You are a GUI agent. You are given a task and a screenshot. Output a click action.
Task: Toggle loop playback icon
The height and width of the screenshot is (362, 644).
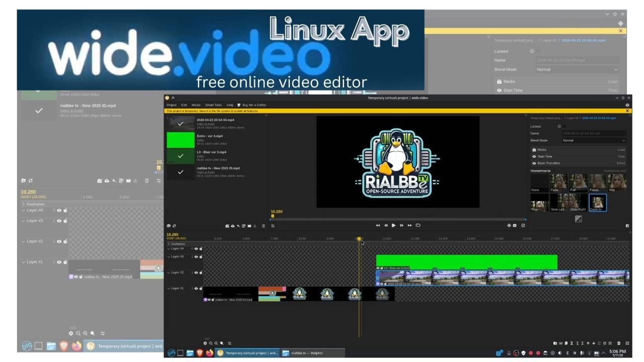[x=418, y=225]
